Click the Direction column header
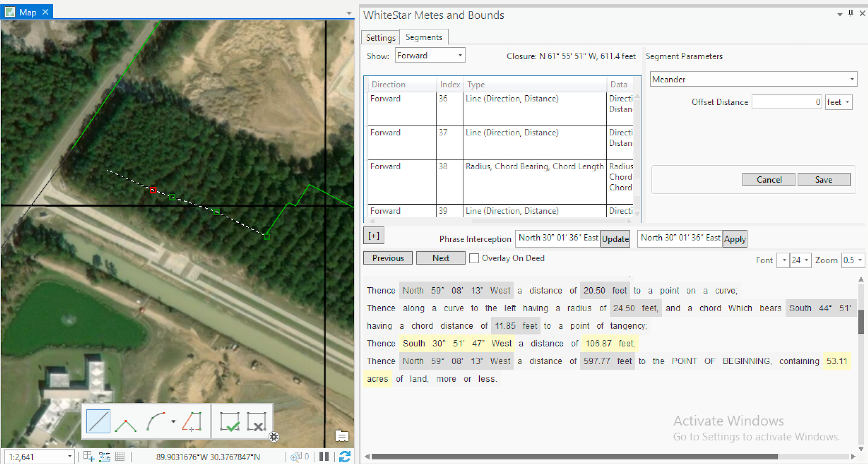 pos(402,84)
